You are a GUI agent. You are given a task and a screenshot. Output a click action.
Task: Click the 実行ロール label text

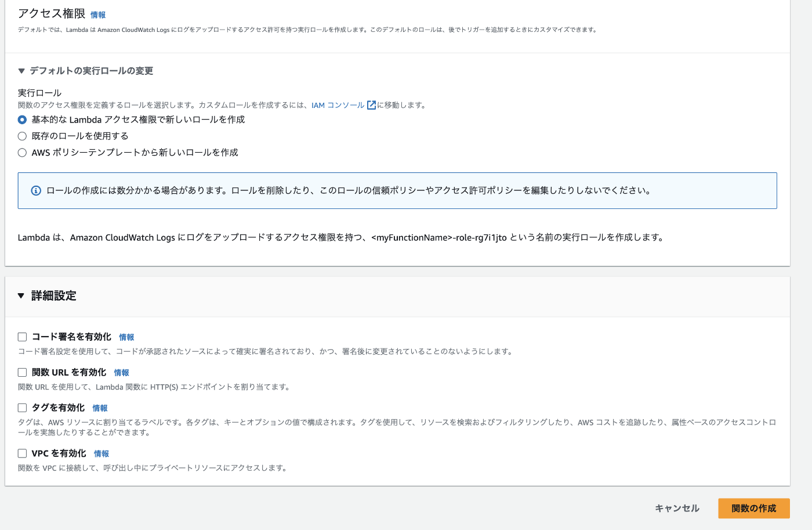click(39, 93)
